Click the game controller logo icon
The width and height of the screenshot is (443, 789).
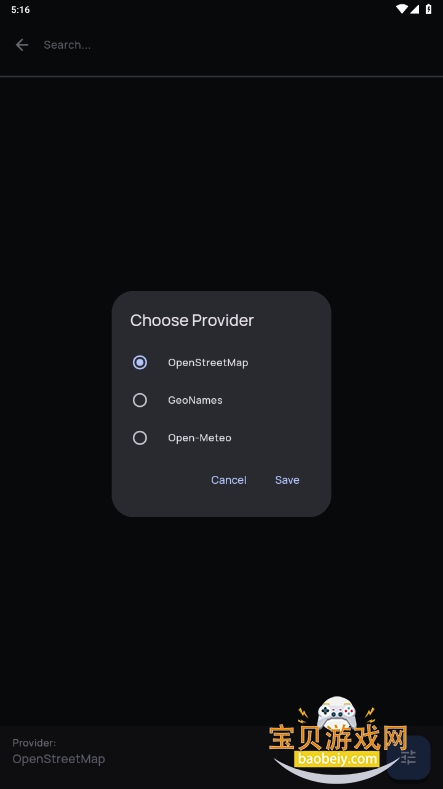pos(337,712)
